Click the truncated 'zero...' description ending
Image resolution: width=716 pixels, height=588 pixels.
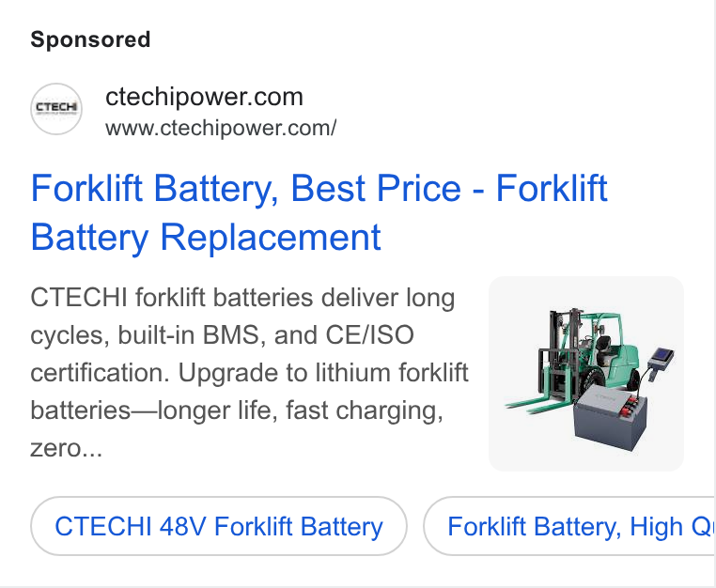66,448
